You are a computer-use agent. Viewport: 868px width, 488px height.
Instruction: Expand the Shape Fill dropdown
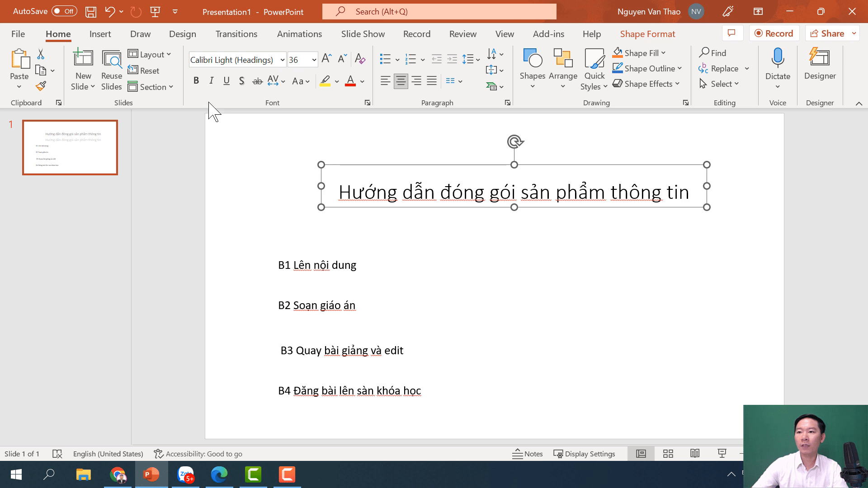(663, 53)
